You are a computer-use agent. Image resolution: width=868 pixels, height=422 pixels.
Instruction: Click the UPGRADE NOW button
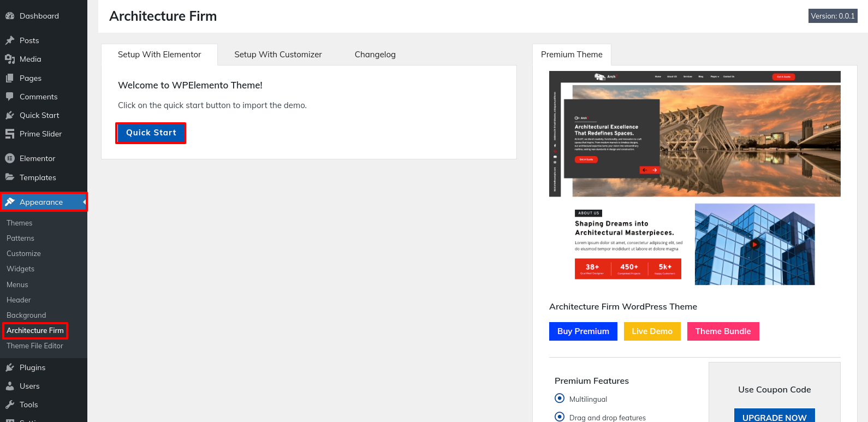tap(774, 415)
